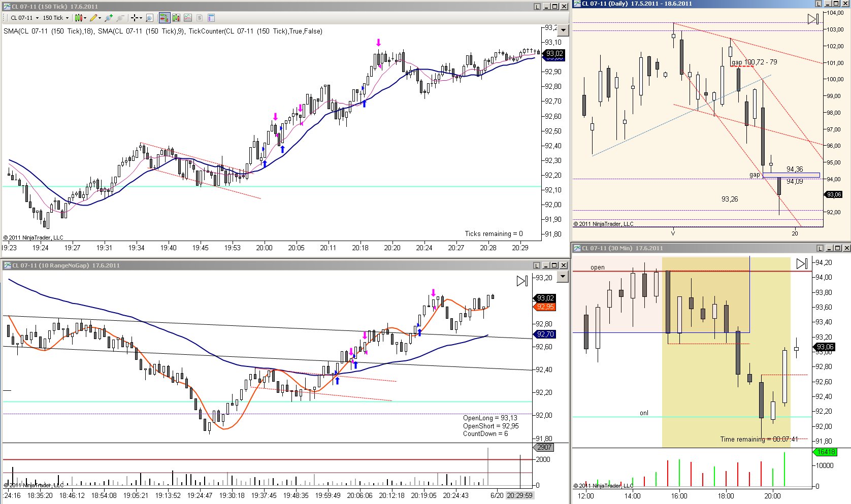851x504 pixels.
Task: Expand the chart style dropdown arrow
Action: (x=85, y=18)
